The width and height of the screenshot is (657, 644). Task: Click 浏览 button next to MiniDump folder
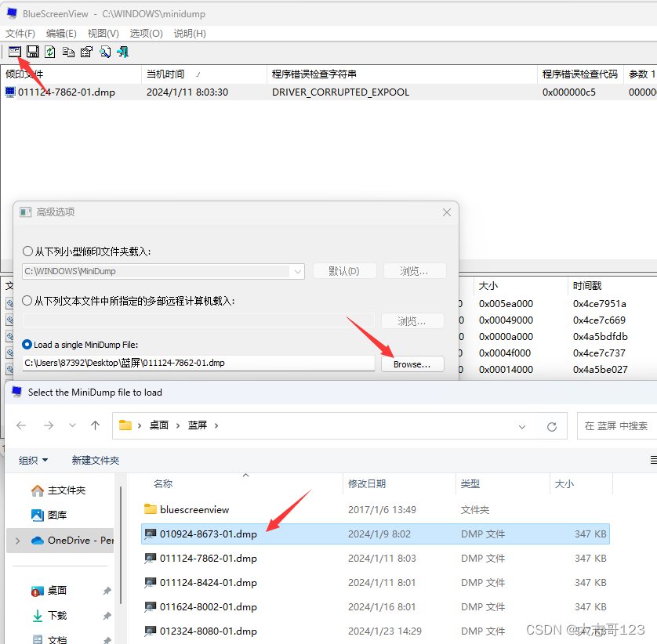415,271
